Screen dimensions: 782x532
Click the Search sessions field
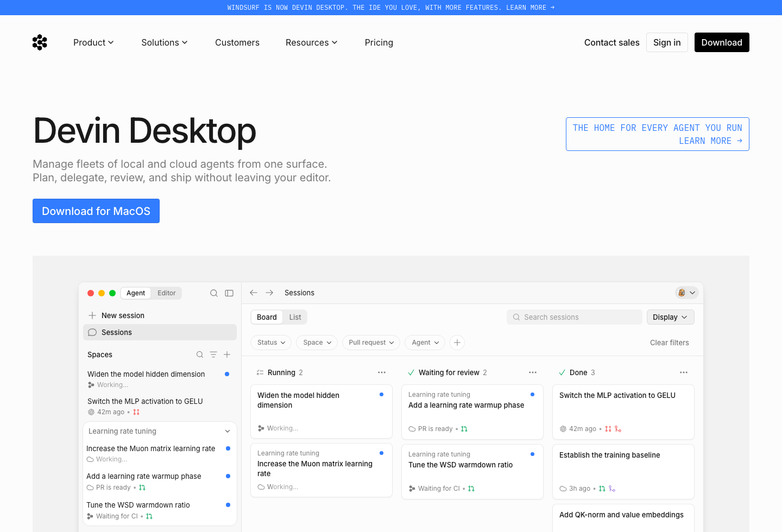click(575, 317)
